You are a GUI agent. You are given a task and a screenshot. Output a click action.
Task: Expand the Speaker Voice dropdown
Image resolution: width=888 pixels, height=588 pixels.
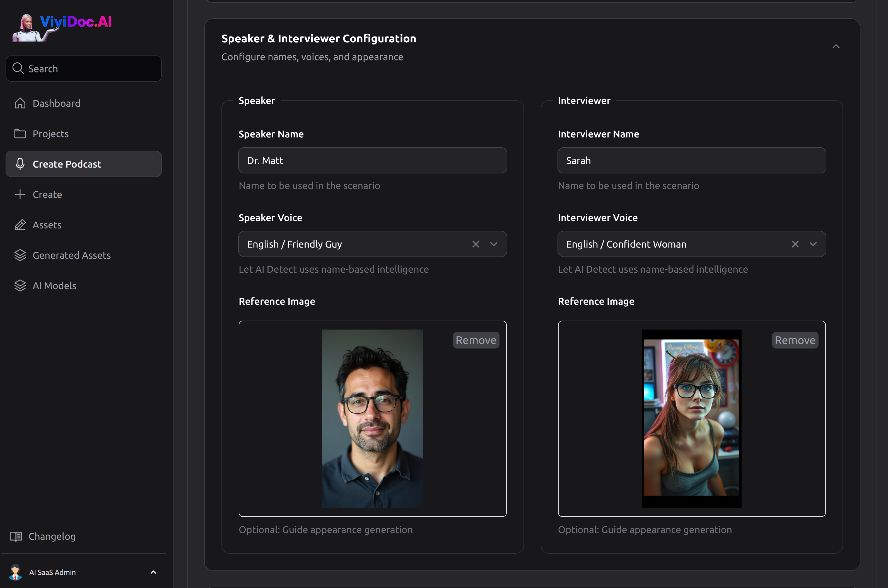pyautogui.click(x=494, y=244)
